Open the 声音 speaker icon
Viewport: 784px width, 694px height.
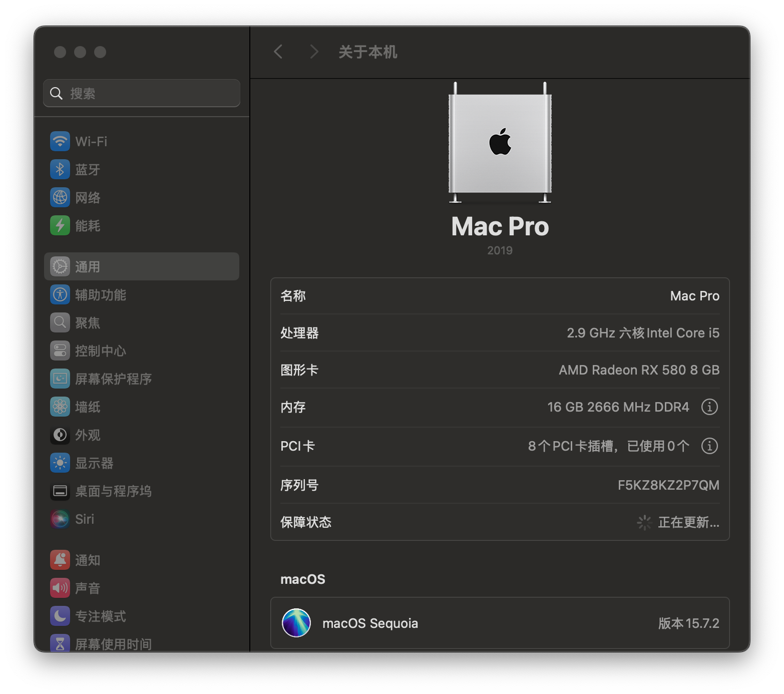pyautogui.click(x=60, y=588)
